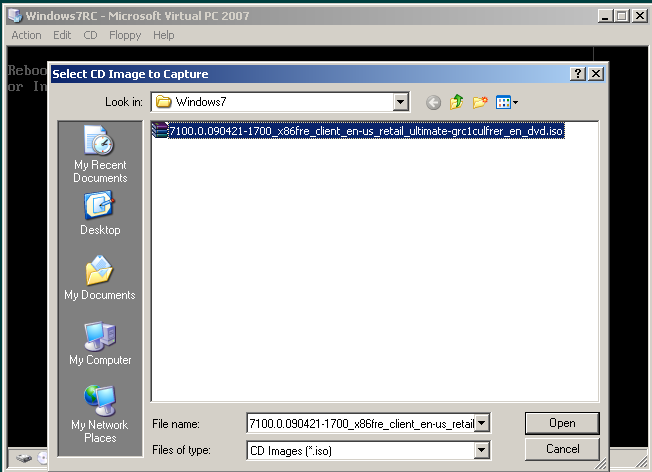Open the View menu icon
Image resolution: width=652 pixels, height=472 pixels.
(x=506, y=102)
